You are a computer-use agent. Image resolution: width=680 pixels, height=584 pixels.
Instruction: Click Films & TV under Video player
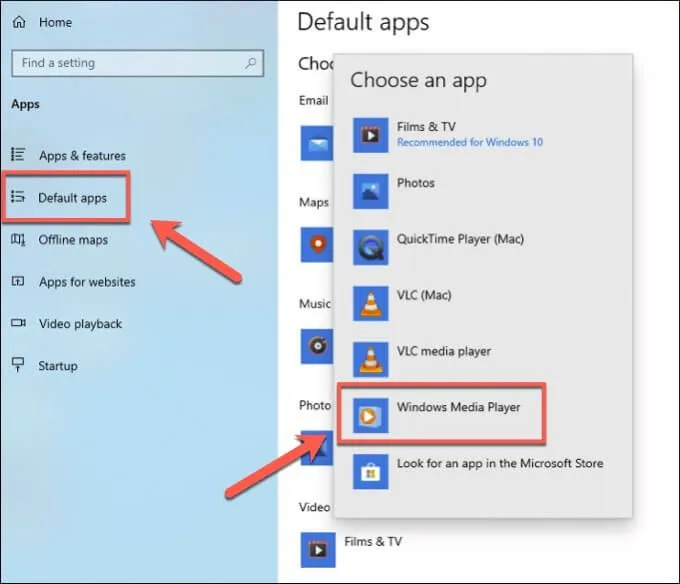point(373,542)
